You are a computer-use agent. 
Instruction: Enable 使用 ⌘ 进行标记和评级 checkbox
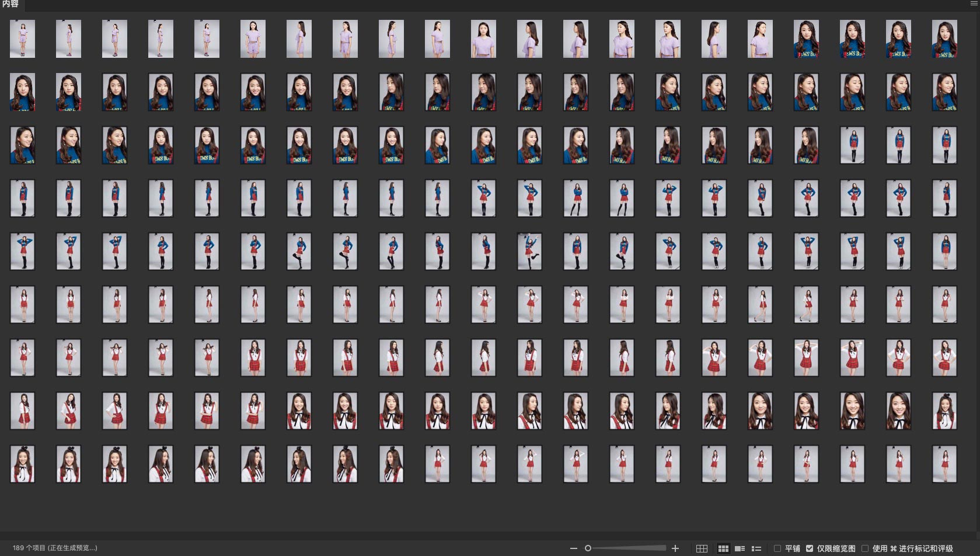(x=865, y=548)
